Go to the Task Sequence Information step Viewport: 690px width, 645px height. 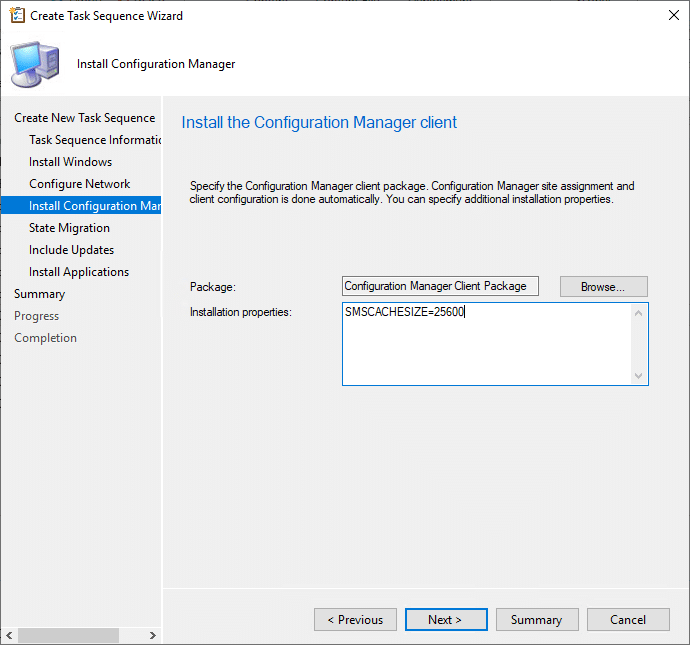pos(95,140)
